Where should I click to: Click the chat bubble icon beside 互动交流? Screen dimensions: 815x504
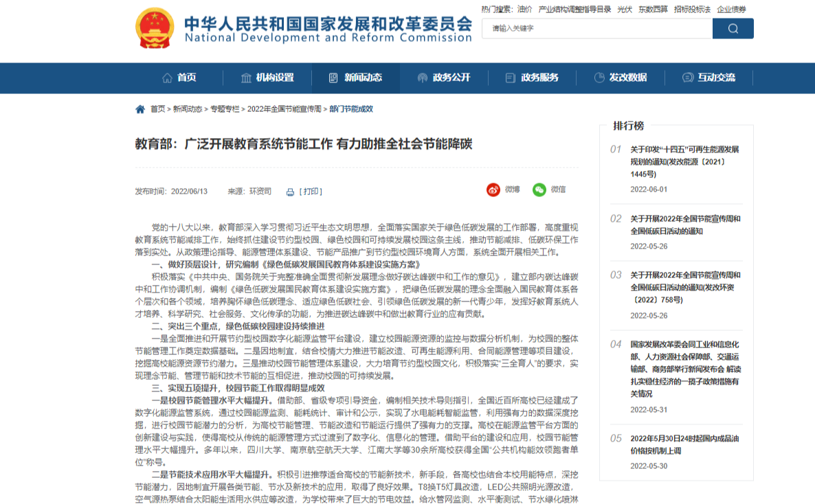688,78
